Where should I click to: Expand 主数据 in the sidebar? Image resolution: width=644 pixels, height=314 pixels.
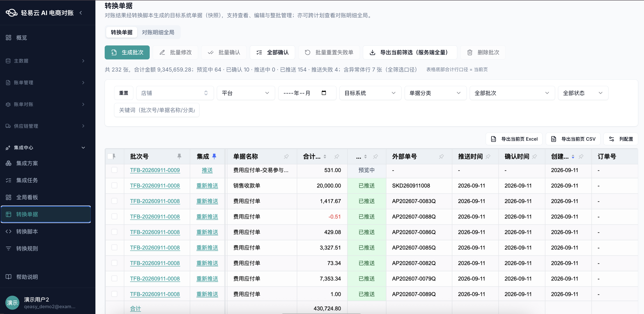[x=45, y=61]
